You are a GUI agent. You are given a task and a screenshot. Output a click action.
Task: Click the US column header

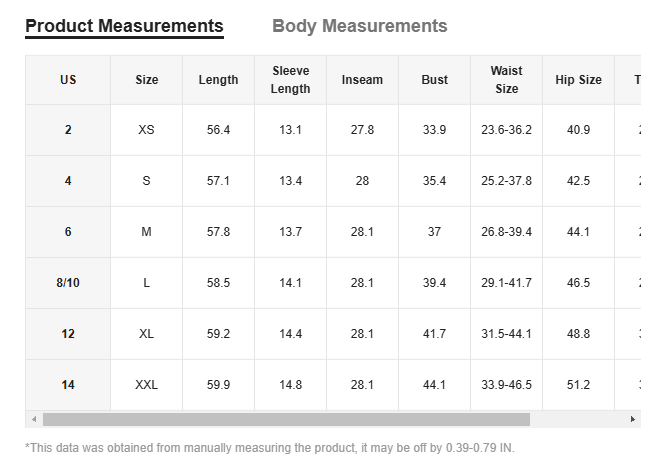68,80
